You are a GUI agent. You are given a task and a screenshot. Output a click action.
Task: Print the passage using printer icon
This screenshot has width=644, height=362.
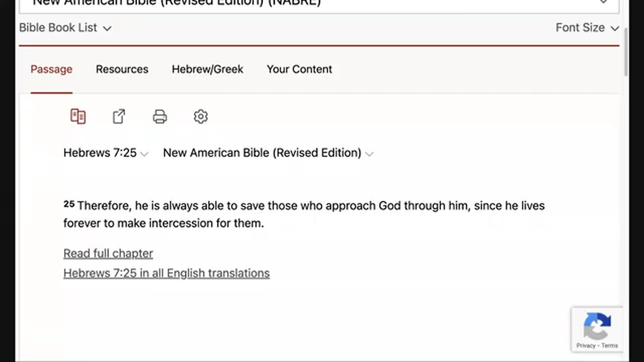coord(159,117)
